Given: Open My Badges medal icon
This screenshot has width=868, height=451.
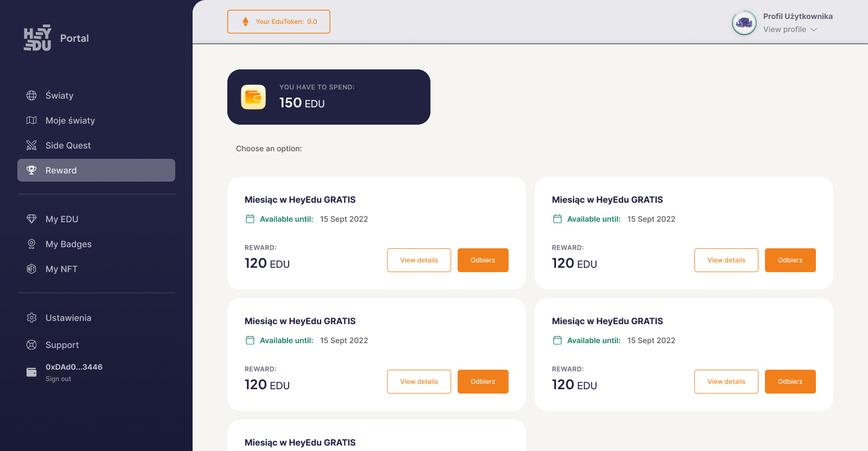Looking at the screenshot, I should pos(31,244).
